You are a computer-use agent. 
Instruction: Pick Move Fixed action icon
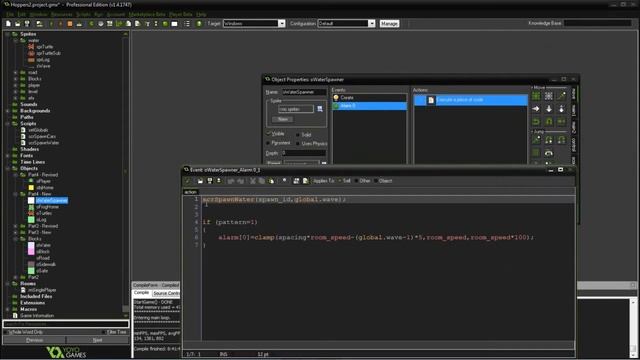pyautogui.click(x=536, y=96)
